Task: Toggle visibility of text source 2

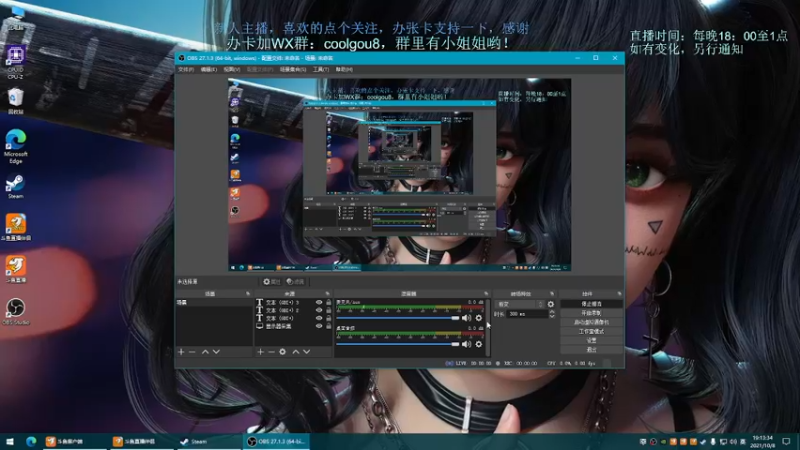Action: click(319, 310)
